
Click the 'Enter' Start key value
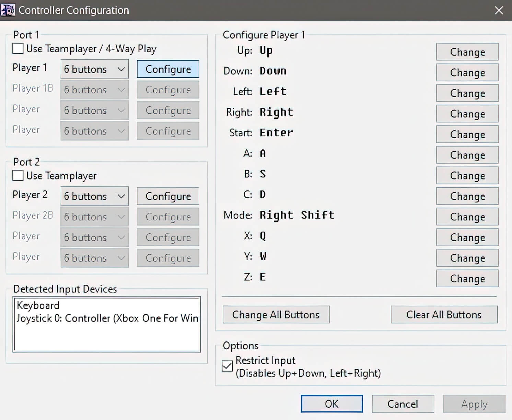(276, 132)
